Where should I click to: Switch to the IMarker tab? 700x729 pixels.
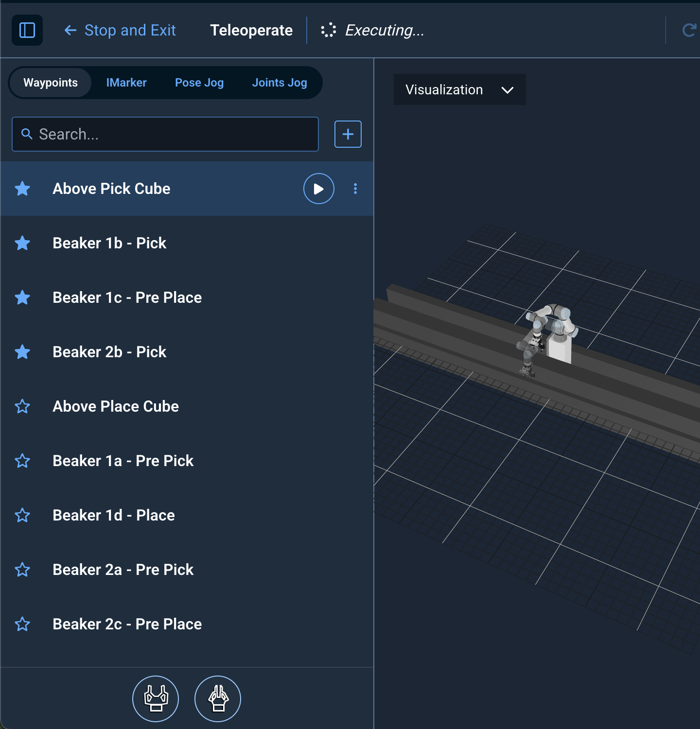click(x=126, y=83)
